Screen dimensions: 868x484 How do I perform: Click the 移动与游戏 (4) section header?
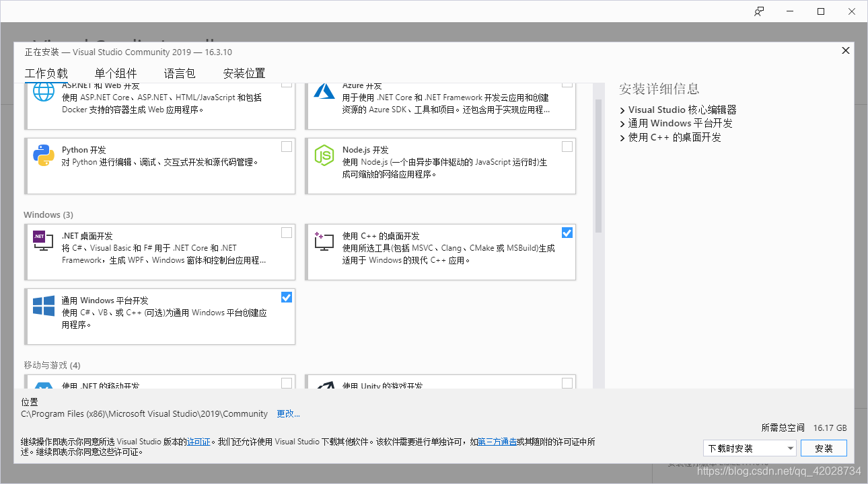tap(52, 365)
